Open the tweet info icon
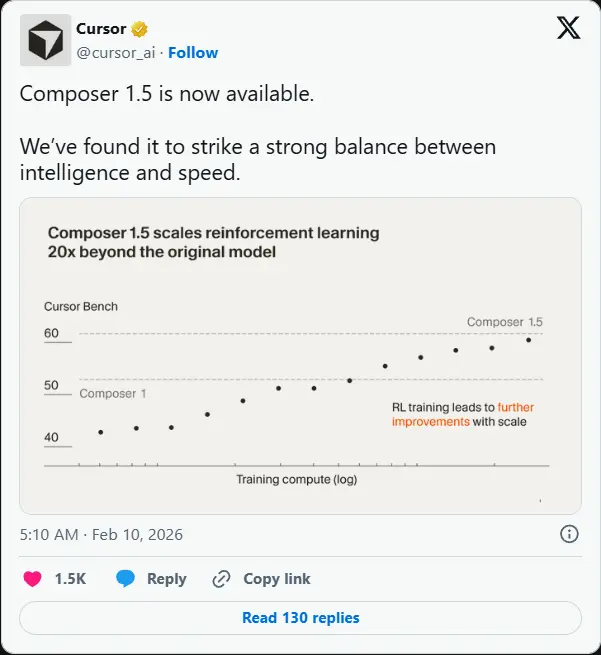 tap(569, 534)
